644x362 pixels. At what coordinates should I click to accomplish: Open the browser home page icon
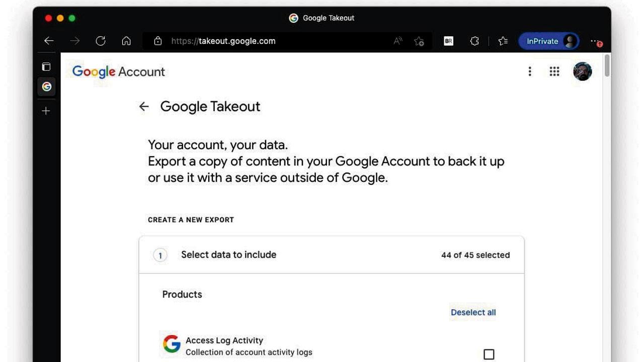click(x=126, y=41)
